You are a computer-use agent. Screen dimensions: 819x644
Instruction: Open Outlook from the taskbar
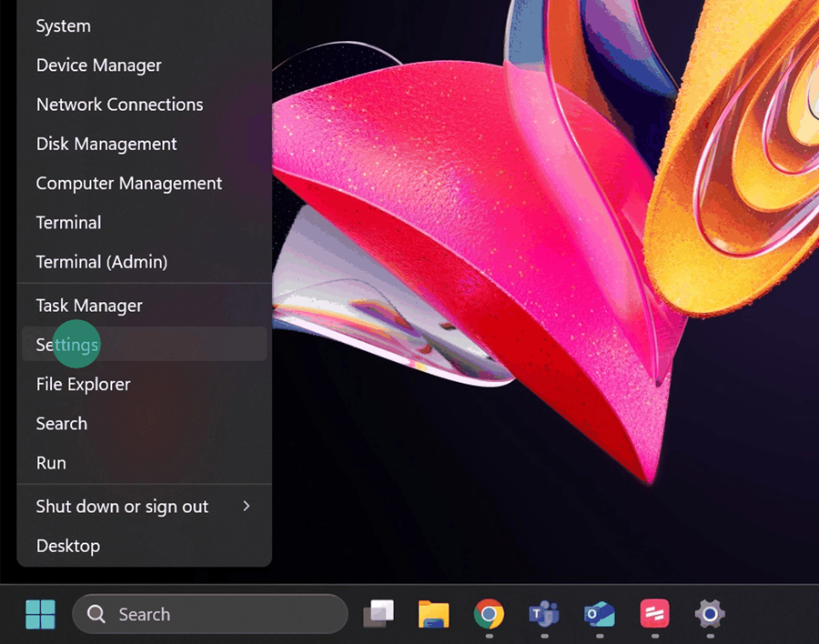[x=600, y=615]
